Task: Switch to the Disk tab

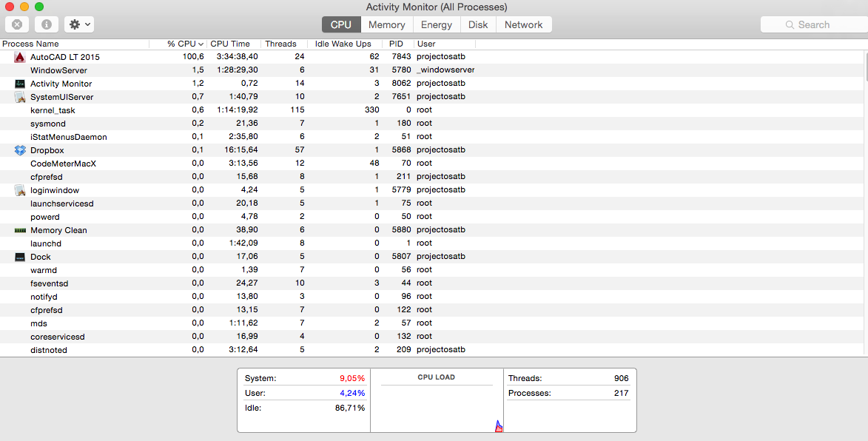Action: click(478, 25)
